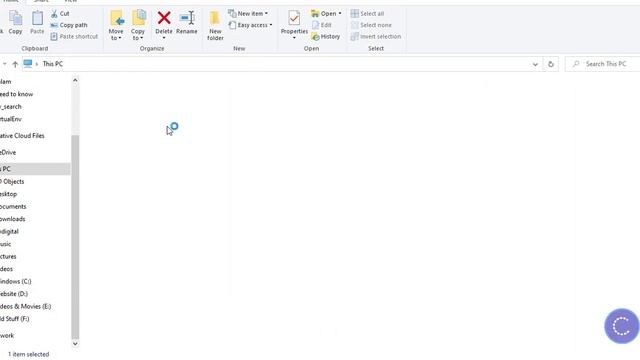The width and height of the screenshot is (640, 360).
Task: Open the _search folder in sidebar
Action: coord(11,107)
